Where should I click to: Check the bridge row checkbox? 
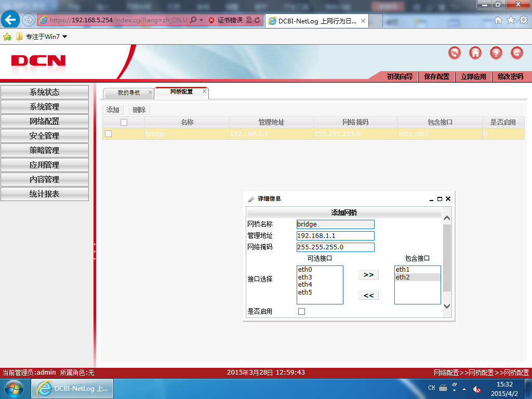pos(108,134)
